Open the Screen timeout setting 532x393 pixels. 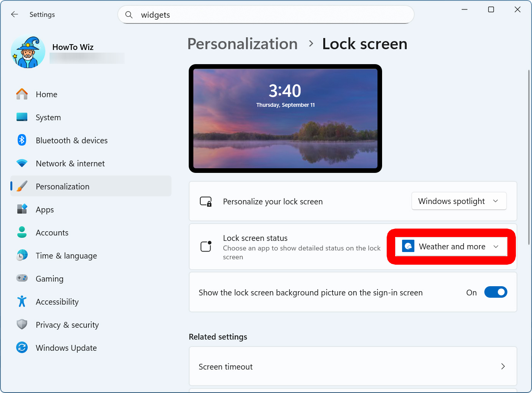352,366
